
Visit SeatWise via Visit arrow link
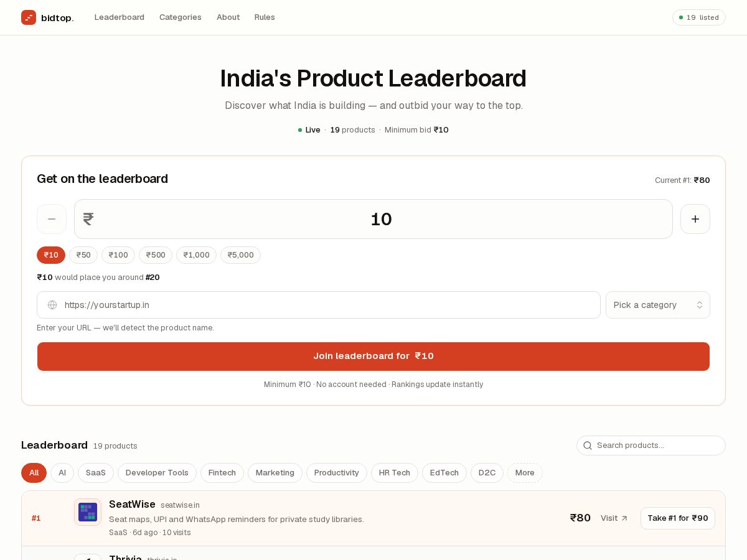click(x=614, y=518)
